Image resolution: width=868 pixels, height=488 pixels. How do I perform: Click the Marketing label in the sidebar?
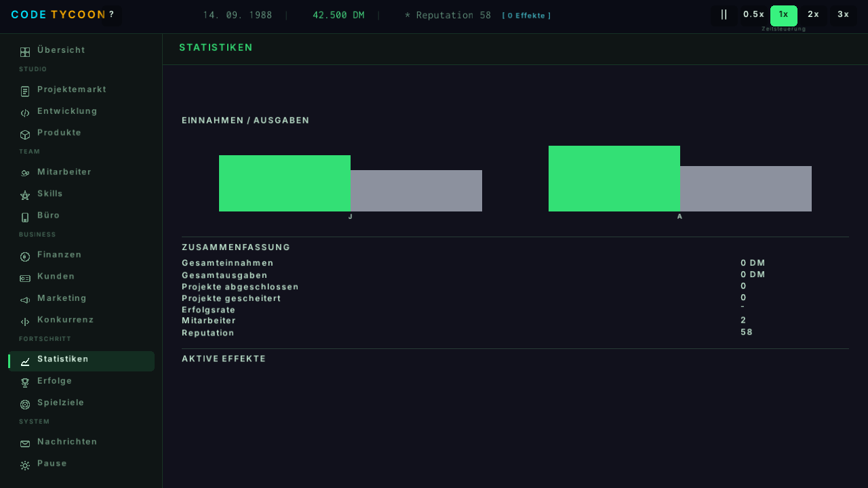(62, 298)
